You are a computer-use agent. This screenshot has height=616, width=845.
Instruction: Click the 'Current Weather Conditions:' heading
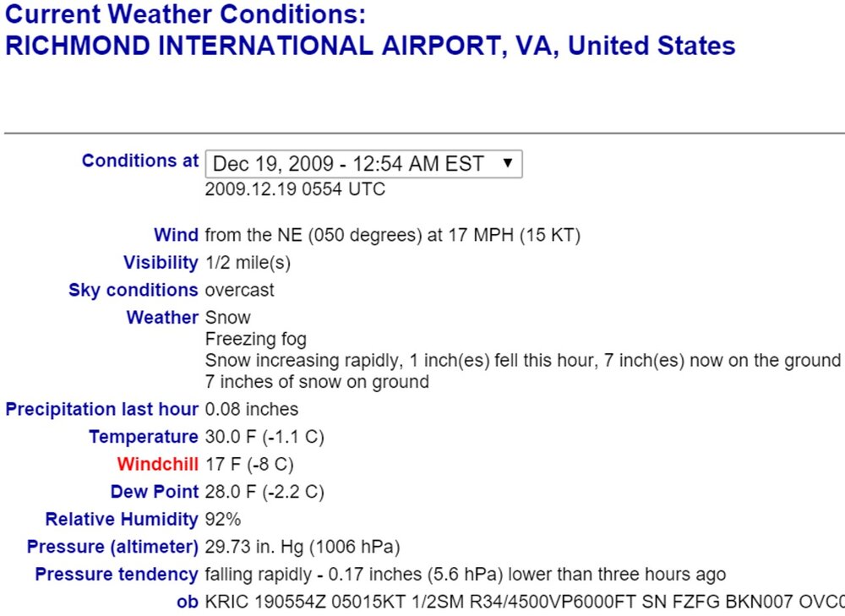click(185, 14)
